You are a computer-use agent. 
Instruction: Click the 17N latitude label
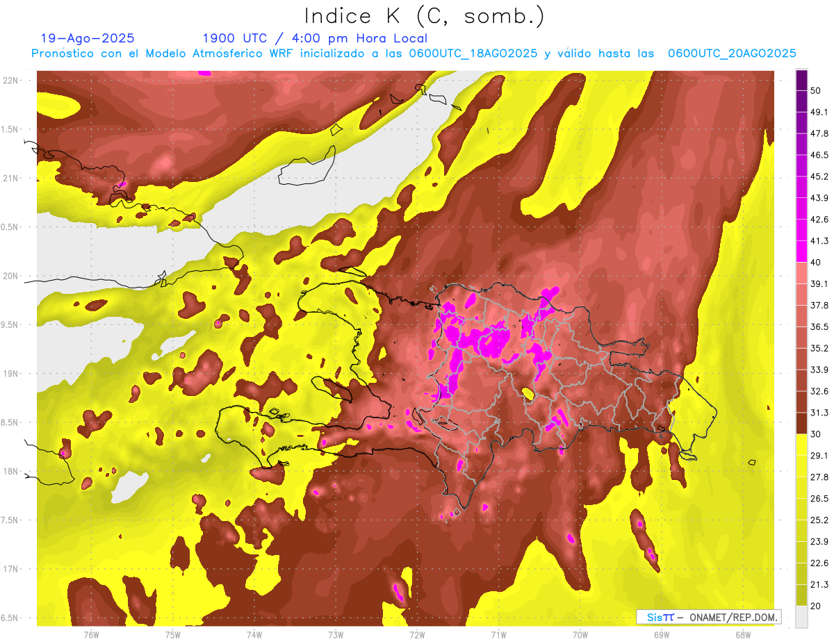11,570
